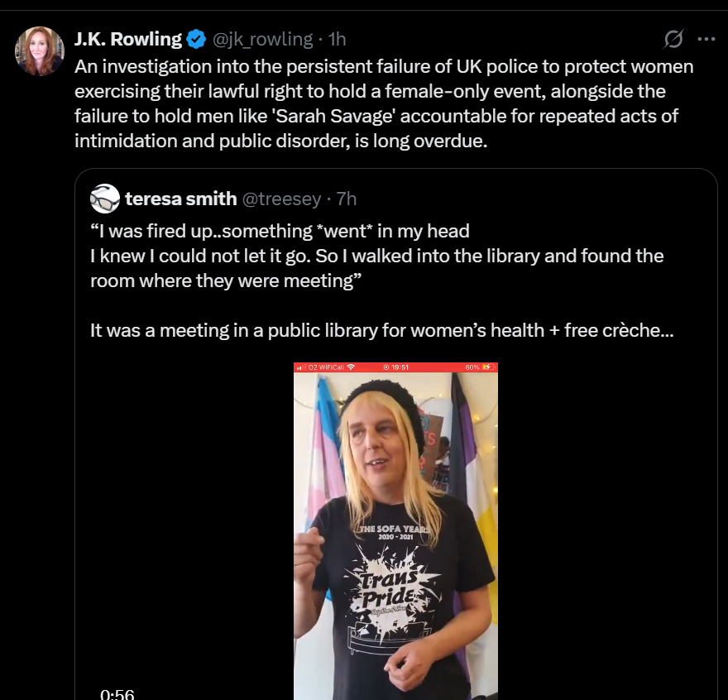The height and width of the screenshot is (700, 728).
Task: Click the teresa smith display name
Action: pyautogui.click(x=180, y=199)
